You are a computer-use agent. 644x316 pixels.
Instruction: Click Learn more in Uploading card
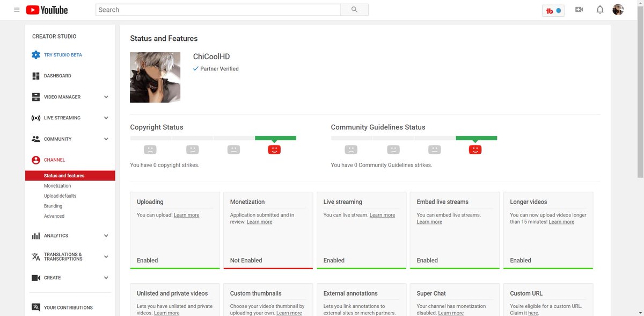pos(186,215)
